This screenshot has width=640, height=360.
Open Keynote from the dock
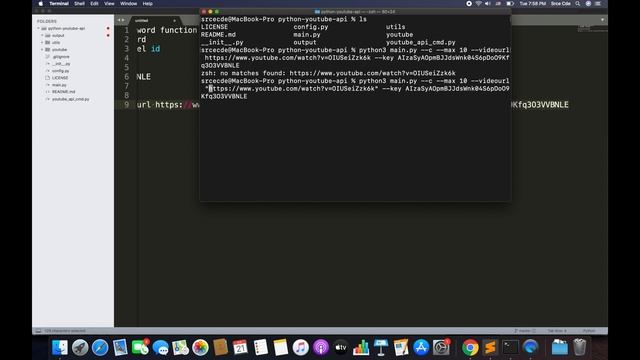pyautogui.click(x=381, y=347)
